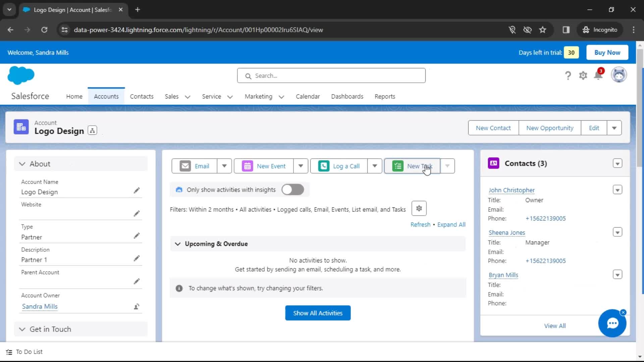Image resolution: width=644 pixels, height=362 pixels.
Task: Open John Christopher contact link
Action: [512, 190]
